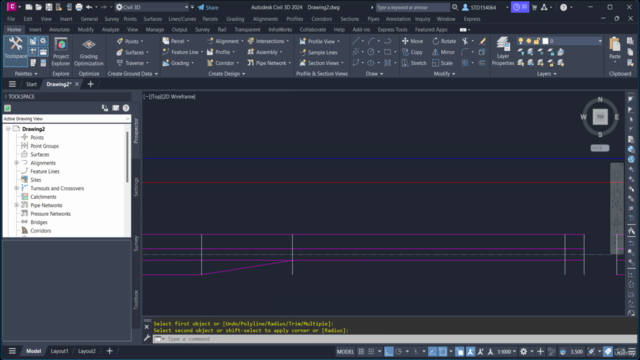
Task: Launch Project Explorer
Action: coord(61,51)
